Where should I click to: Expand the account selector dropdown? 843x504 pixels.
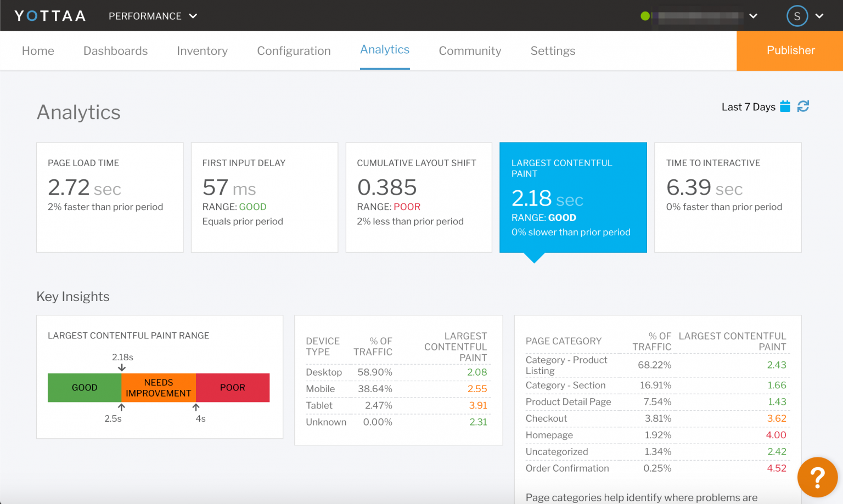pyautogui.click(x=753, y=16)
